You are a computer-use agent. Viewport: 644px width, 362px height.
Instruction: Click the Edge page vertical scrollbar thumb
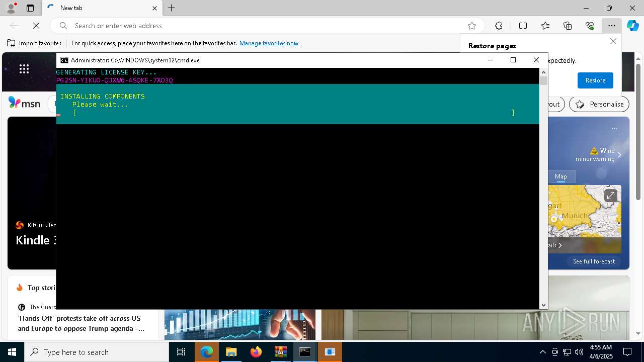(x=638, y=132)
